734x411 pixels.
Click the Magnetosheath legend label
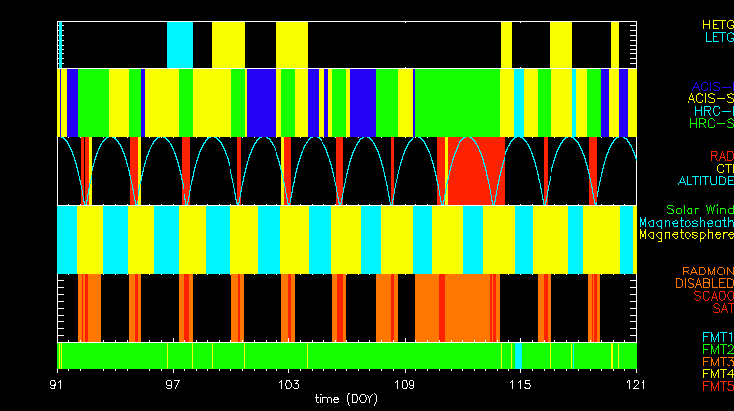tap(686, 223)
